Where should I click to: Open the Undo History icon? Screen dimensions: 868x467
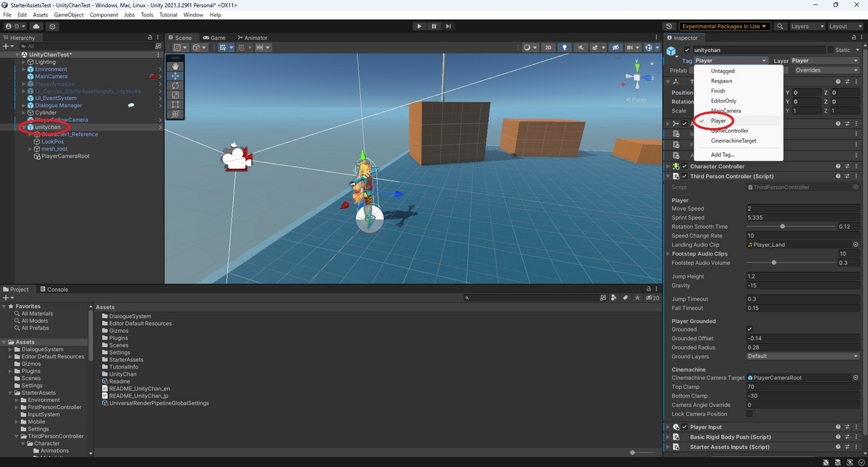668,26
